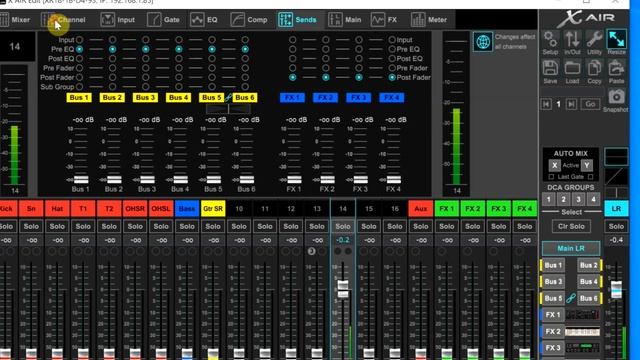Solo the Bass channel
Image resolution: width=640 pixels, height=360 pixels.
(x=187, y=226)
